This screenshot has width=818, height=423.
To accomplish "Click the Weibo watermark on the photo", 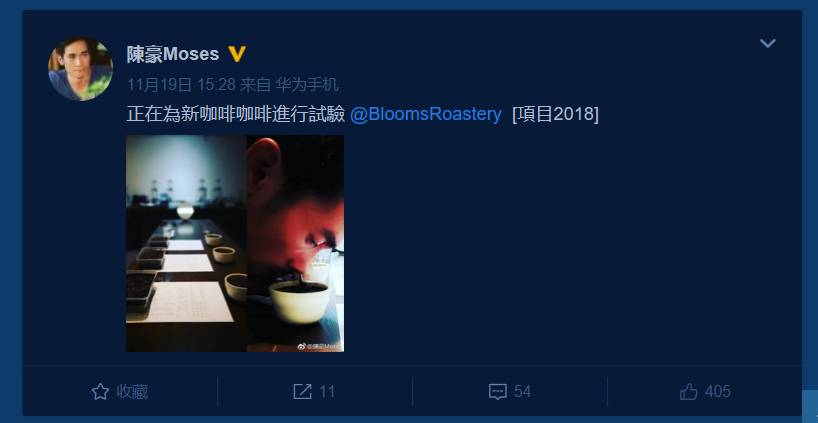I will pyautogui.click(x=319, y=346).
